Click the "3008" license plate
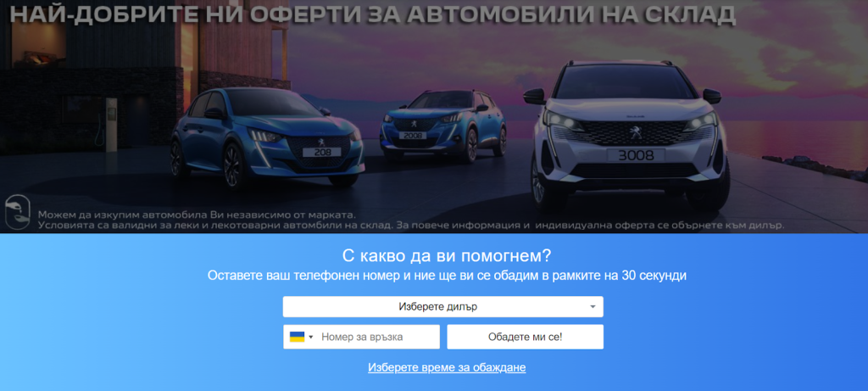Screen dimensions: 868x391 [636, 155]
